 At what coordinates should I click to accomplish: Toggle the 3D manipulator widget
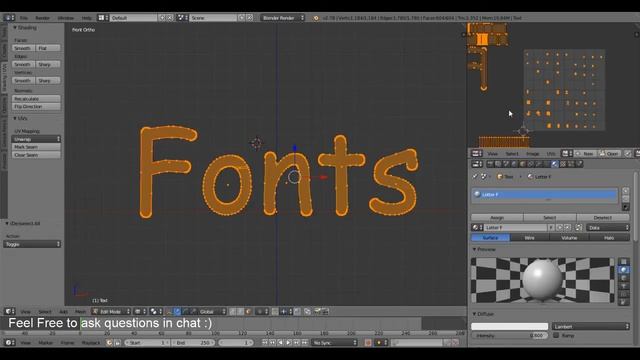[x=168, y=311]
